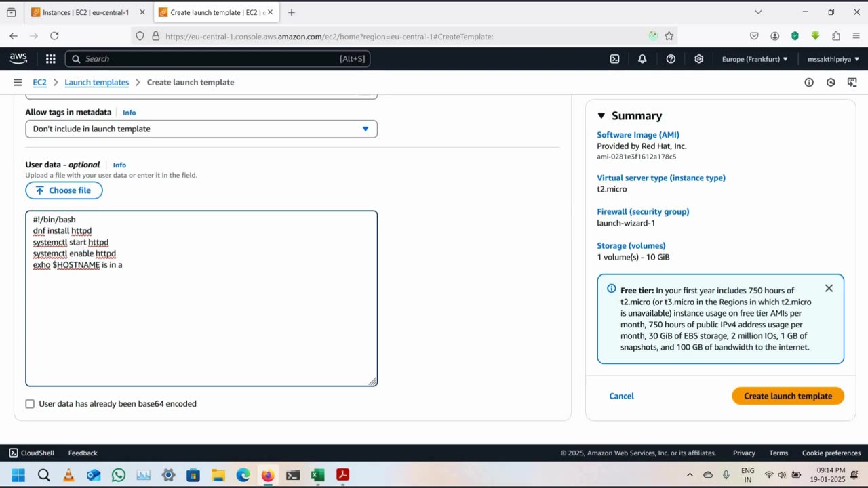Go to Launch templates breadcrumb

pos(96,82)
